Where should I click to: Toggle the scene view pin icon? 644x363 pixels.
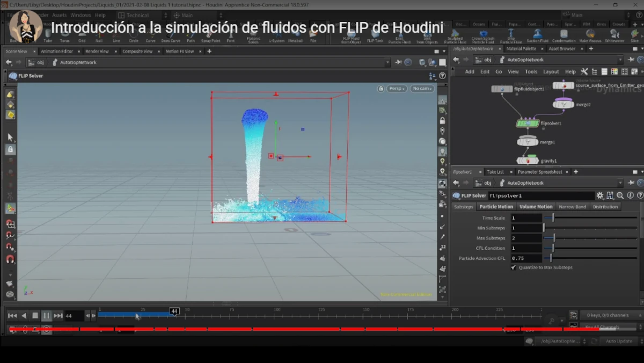coord(398,62)
